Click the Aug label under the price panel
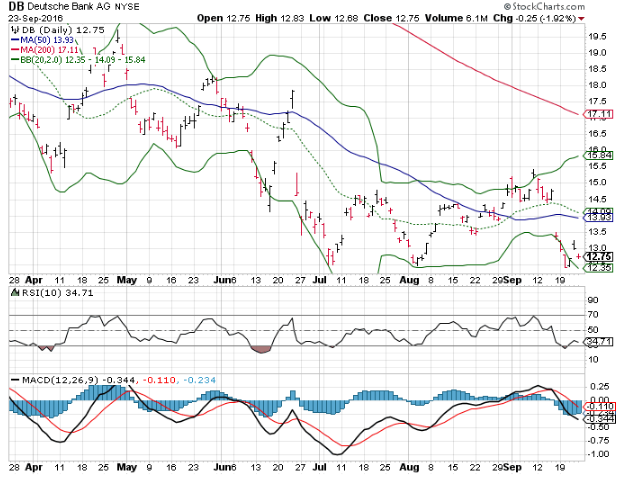 (409, 280)
